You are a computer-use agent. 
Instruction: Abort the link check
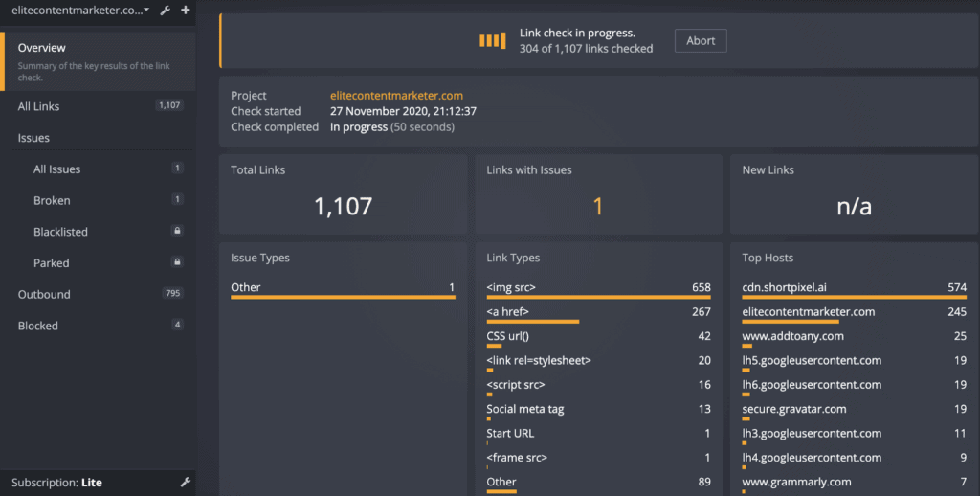701,41
